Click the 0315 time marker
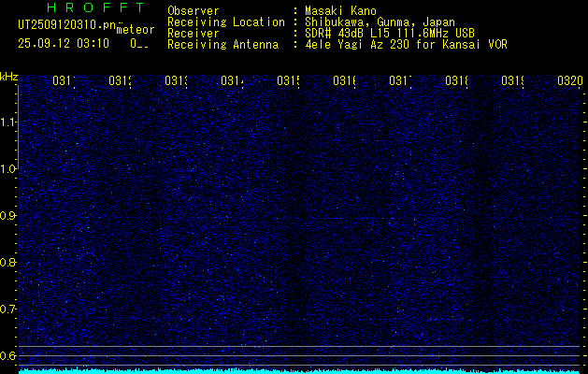Image resolution: width=588 pixels, height=374 pixels. click(x=288, y=80)
